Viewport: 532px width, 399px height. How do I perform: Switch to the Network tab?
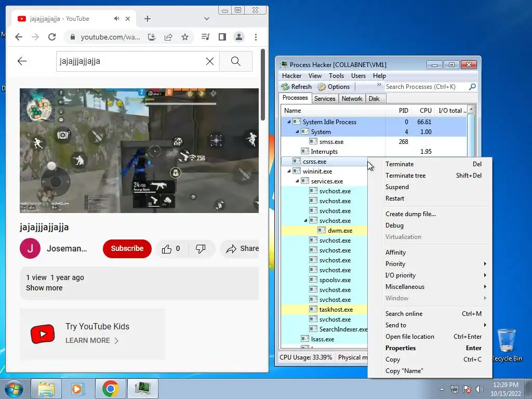tap(352, 99)
